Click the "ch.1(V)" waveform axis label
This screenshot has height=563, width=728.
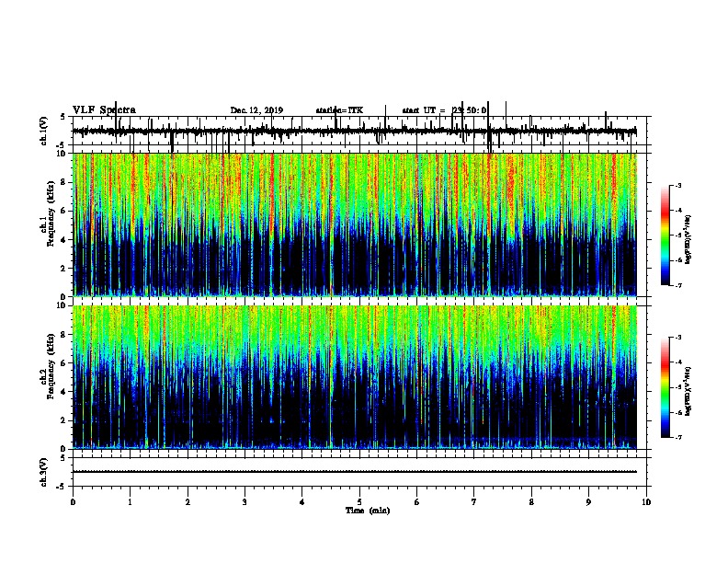(x=44, y=131)
